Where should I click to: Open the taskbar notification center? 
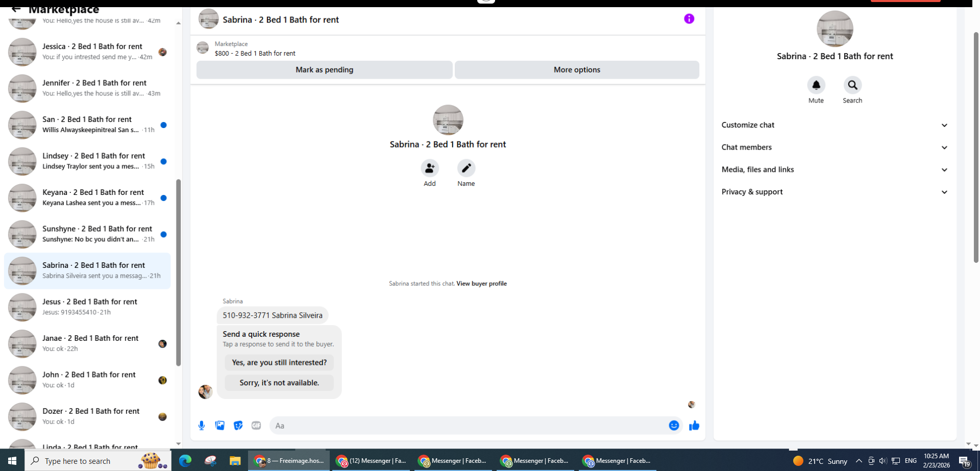tap(965, 461)
